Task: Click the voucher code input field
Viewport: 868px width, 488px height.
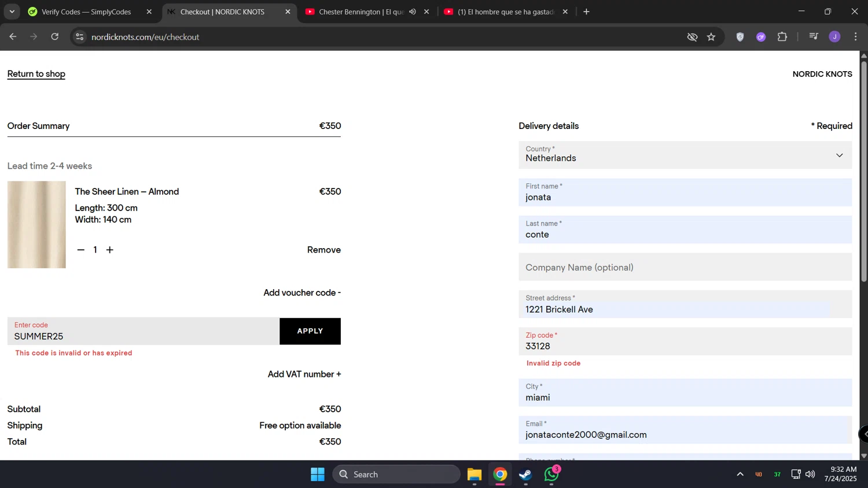Action: click(x=144, y=331)
